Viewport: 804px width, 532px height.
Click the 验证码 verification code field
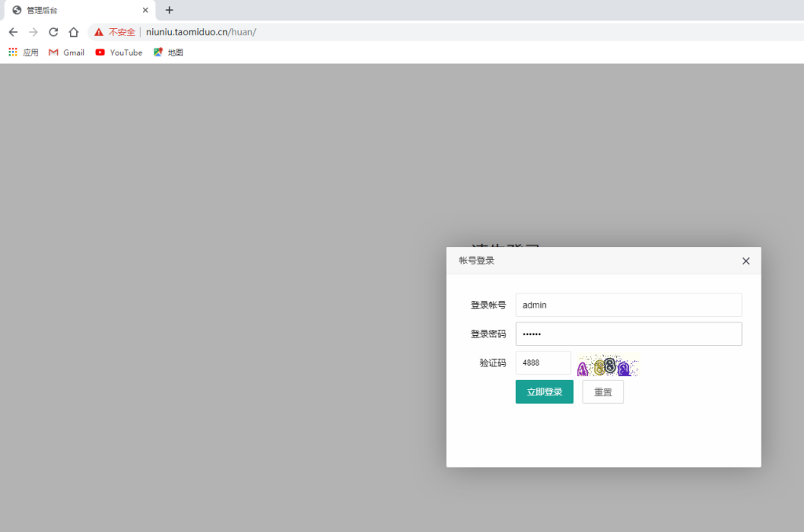pyautogui.click(x=543, y=363)
